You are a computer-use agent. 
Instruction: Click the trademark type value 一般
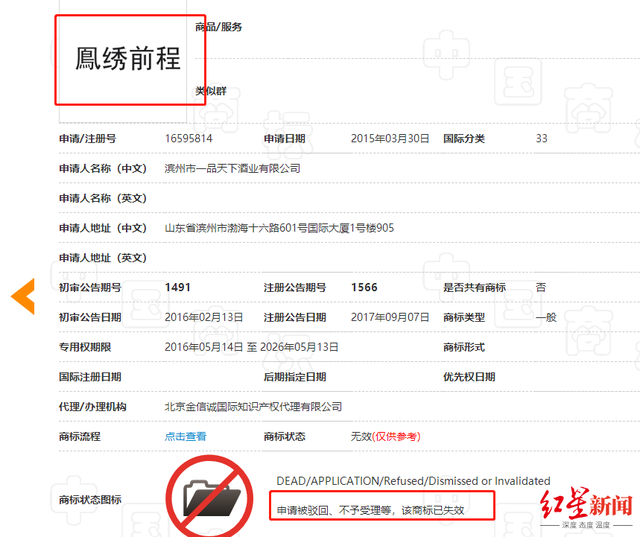[x=546, y=317]
